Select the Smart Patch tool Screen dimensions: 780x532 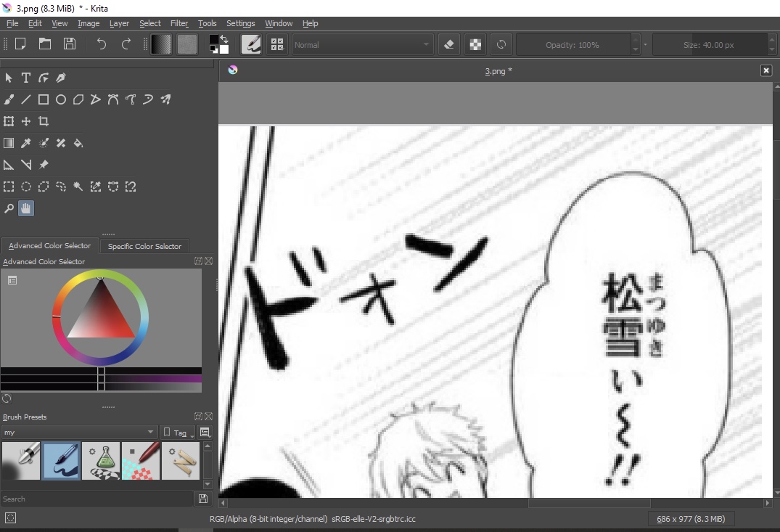(x=61, y=143)
